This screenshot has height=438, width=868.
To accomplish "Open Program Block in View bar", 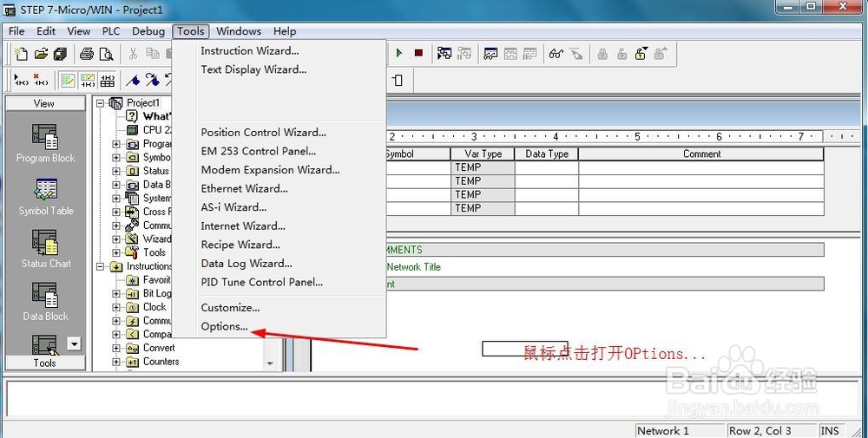I will pos(45,144).
